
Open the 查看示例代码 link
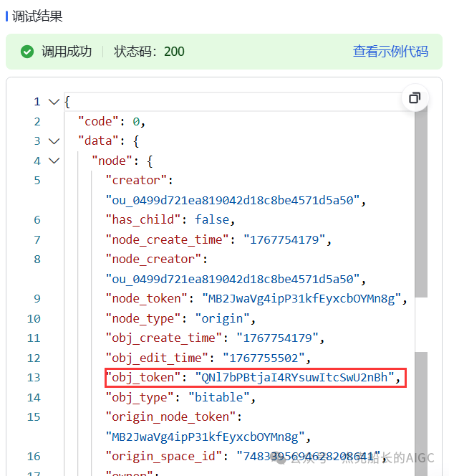(390, 52)
